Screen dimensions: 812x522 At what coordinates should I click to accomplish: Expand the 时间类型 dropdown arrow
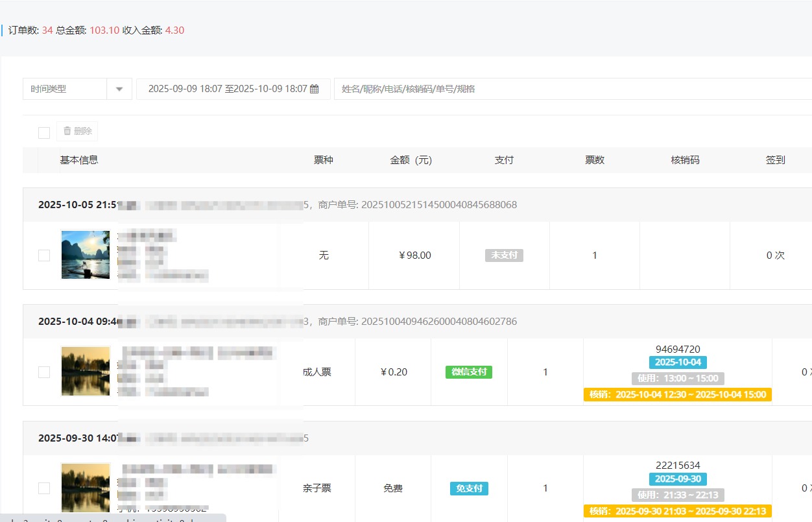click(119, 89)
